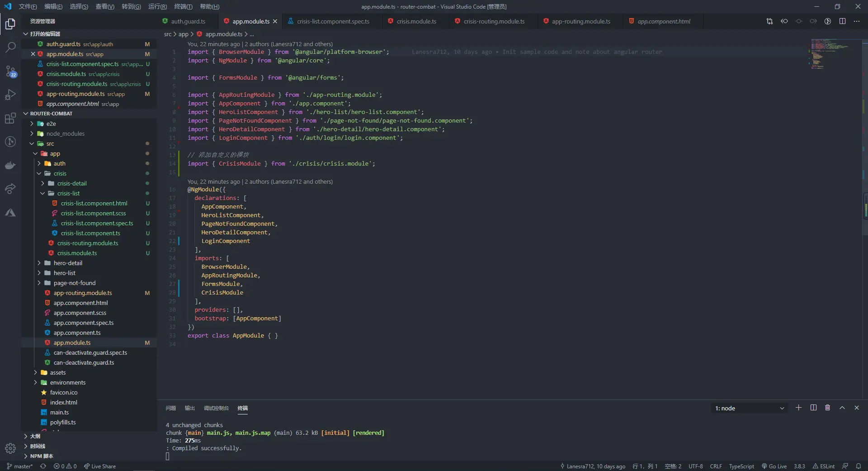
Task: Open the 文件(F) menu
Action: 28,6
